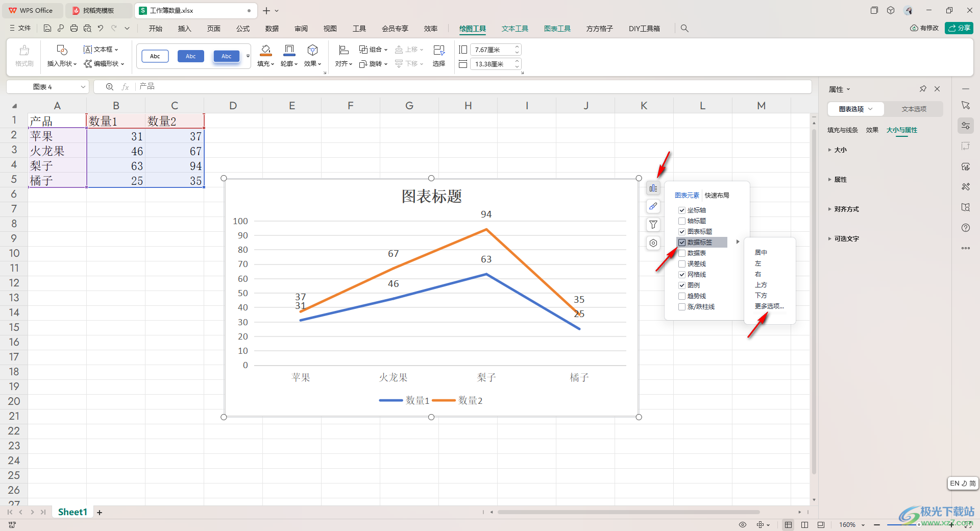980x531 pixels.
Task: Open the 开始 ribbon tab
Action: (x=156, y=29)
